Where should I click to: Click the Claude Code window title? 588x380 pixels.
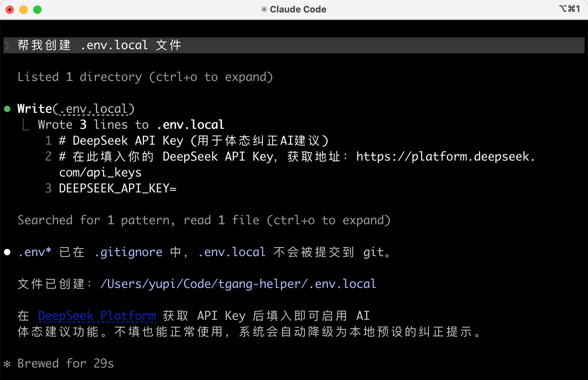[x=298, y=9]
